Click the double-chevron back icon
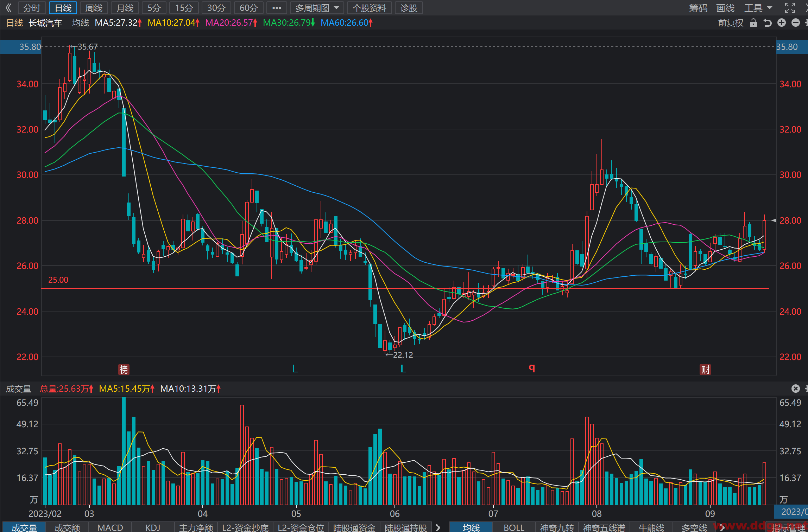808x532 pixels. pos(8,8)
